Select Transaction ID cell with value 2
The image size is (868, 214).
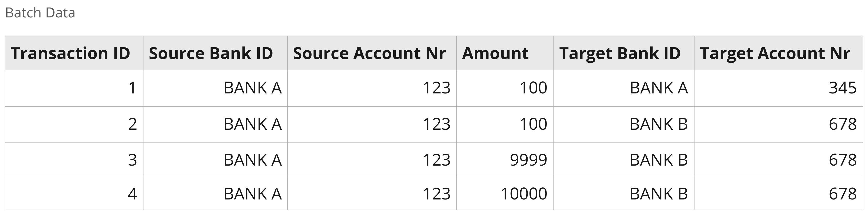132,124
